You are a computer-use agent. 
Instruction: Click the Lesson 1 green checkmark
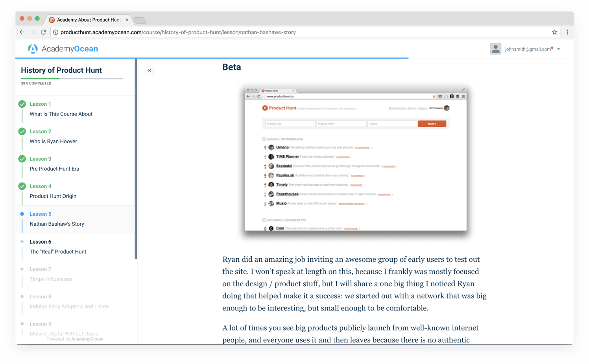[x=22, y=104]
